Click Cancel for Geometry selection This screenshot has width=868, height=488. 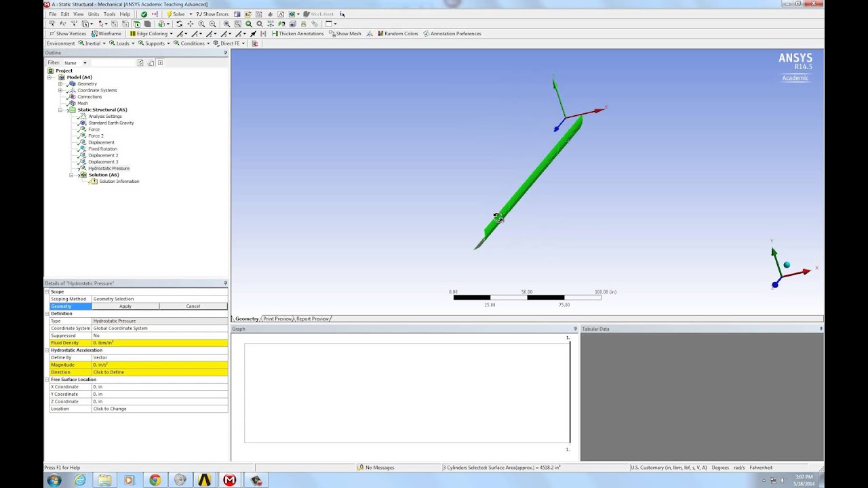pos(193,306)
